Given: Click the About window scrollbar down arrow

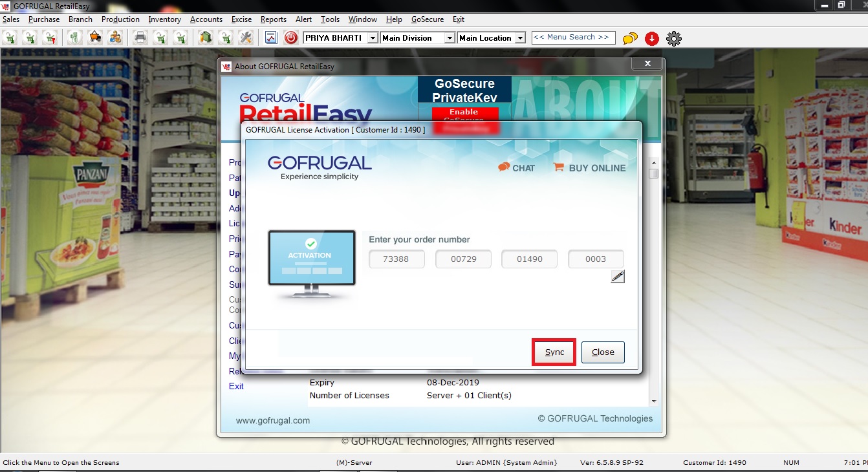Looking at the screenshot, I should [653, 402].
